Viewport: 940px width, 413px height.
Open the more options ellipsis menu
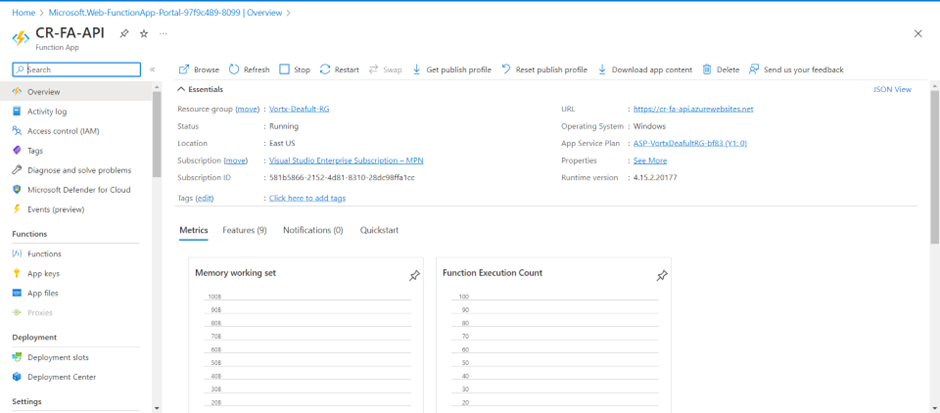point(164,34)
